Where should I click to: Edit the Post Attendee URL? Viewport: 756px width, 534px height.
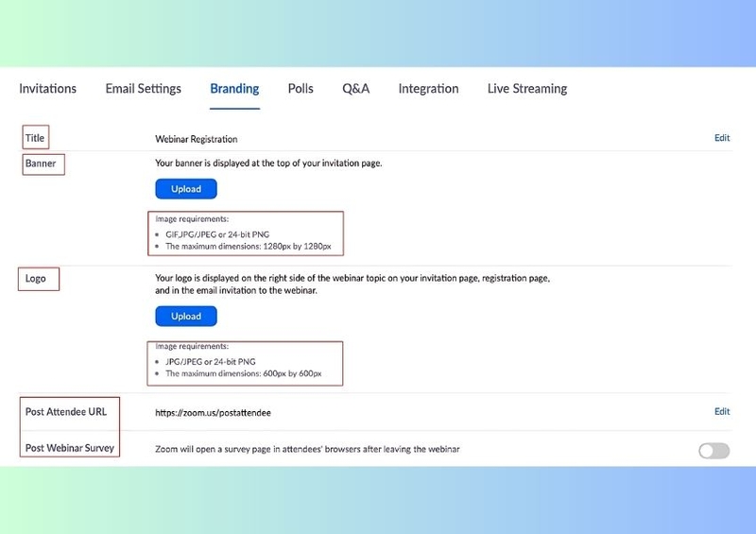point(722,412)
